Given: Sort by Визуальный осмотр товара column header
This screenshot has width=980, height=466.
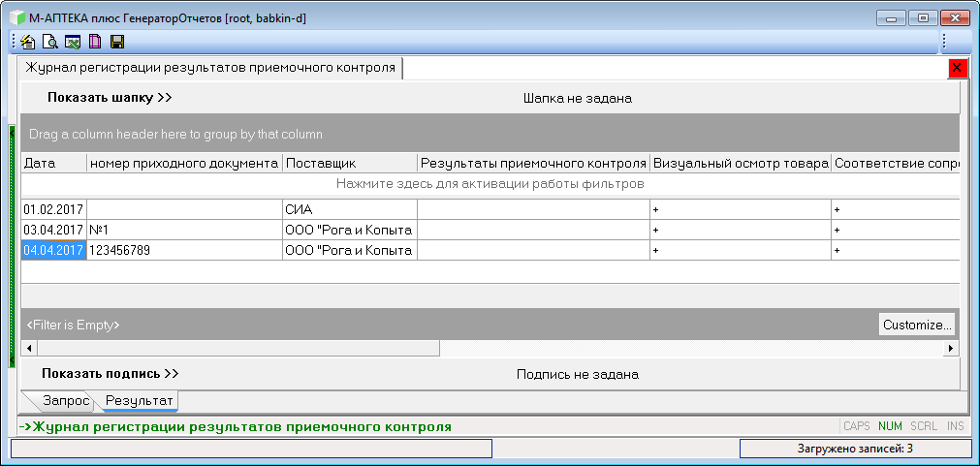Looking at the screenshot, I should click(740, 163).
